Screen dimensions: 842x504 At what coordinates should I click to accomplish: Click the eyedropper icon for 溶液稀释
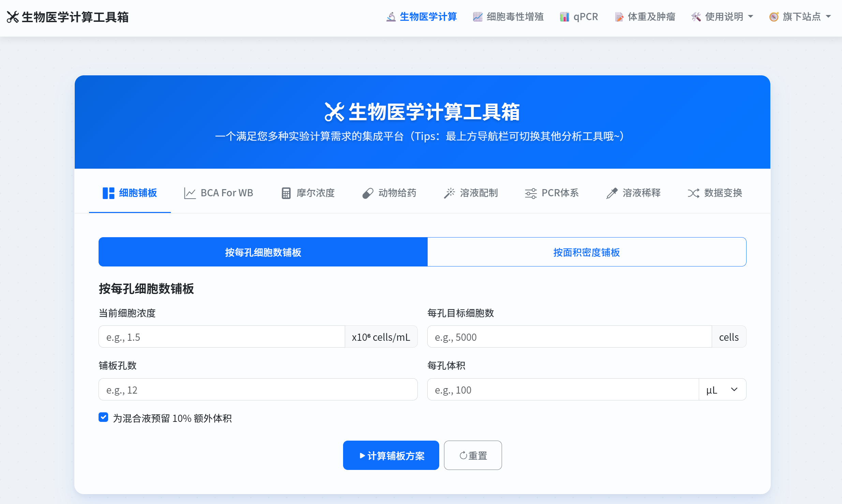coord(612,193)
